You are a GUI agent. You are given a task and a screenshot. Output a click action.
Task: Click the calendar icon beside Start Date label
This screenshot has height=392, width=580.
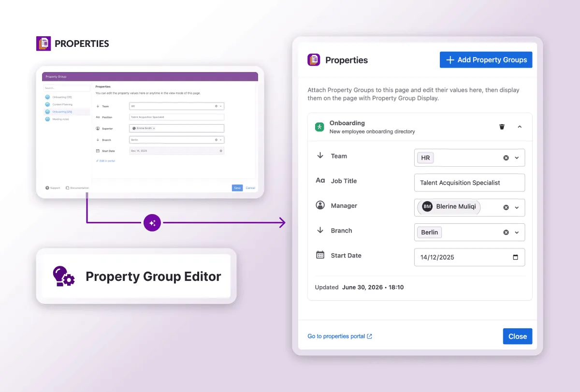click(x=320, y=255)
